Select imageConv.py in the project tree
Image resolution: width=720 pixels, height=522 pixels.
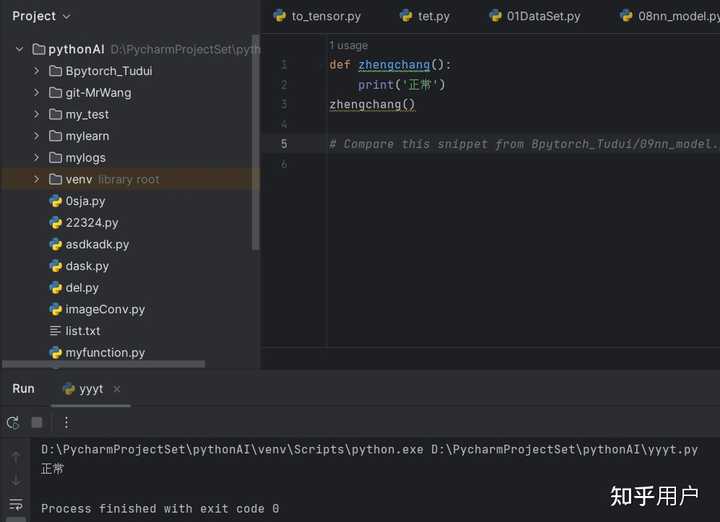pos(105,309)
